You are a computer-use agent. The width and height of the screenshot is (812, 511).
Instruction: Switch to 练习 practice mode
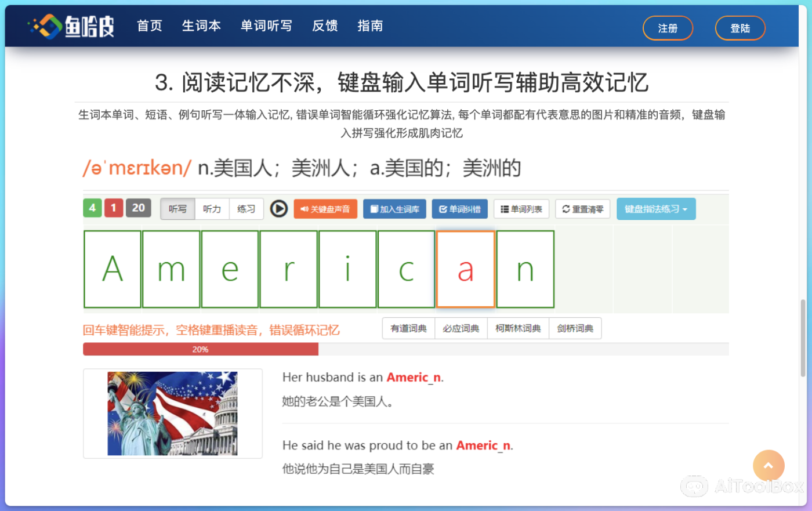(x=246, y=209)
